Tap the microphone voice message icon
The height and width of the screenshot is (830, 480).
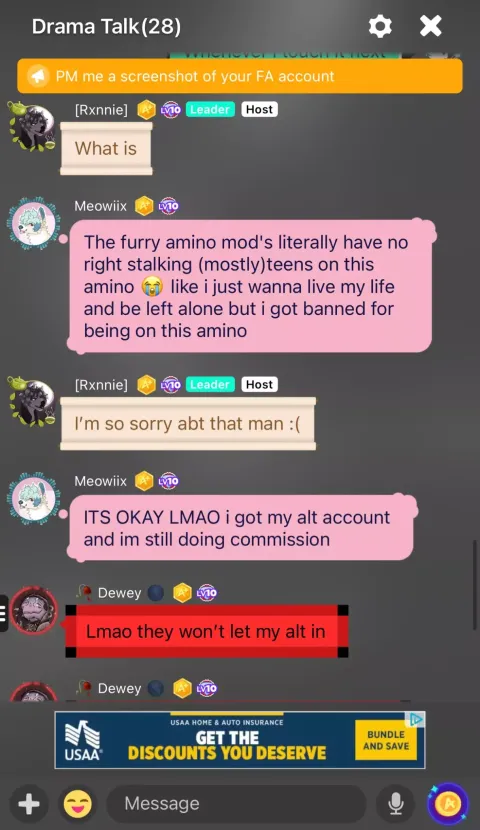[x=395, y=805]
